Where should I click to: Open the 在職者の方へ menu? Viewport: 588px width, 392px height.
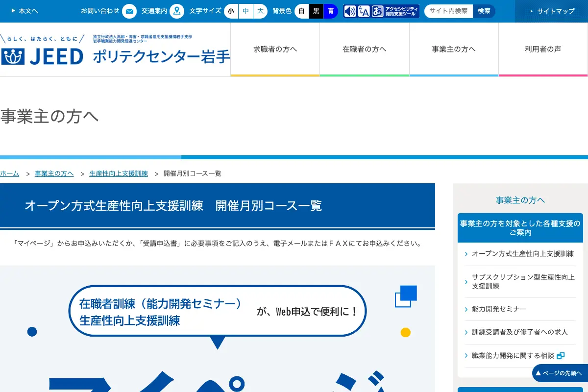(x=365, y=49)
